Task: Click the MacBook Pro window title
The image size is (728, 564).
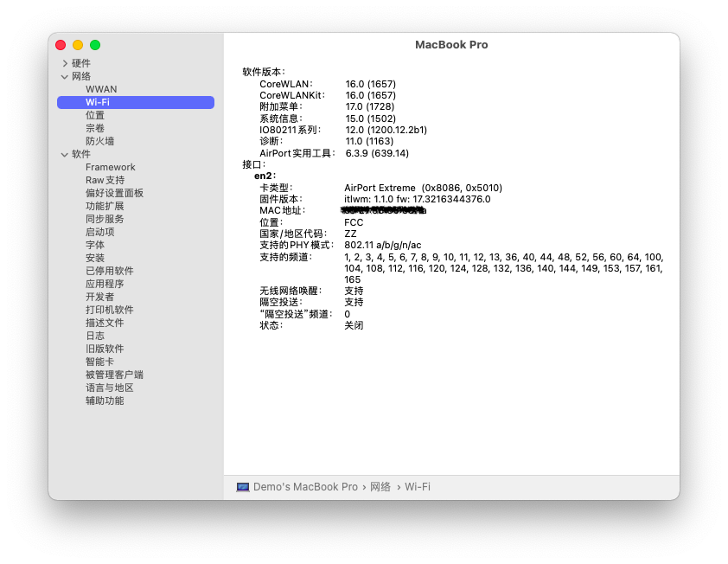Action: pos(451,45)
